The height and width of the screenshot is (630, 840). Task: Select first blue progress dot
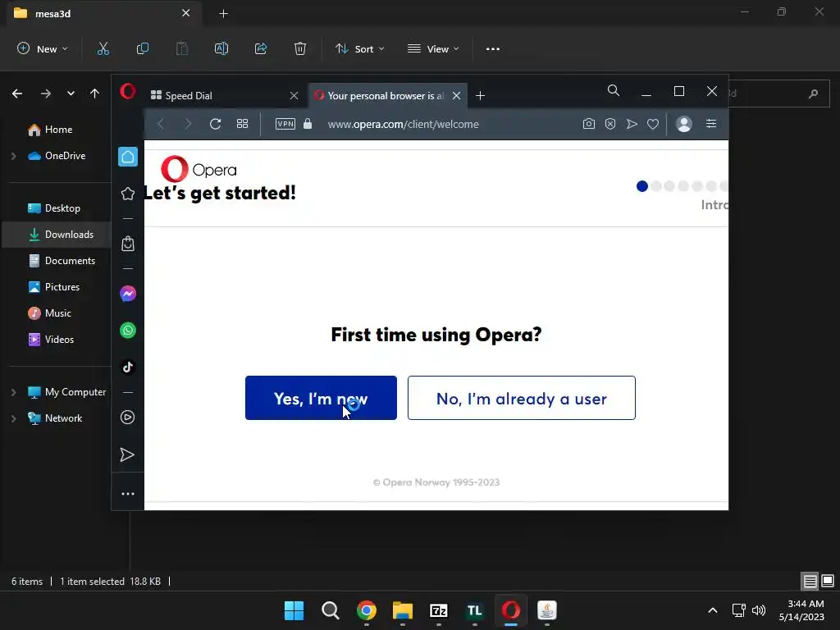coord(641,186)
